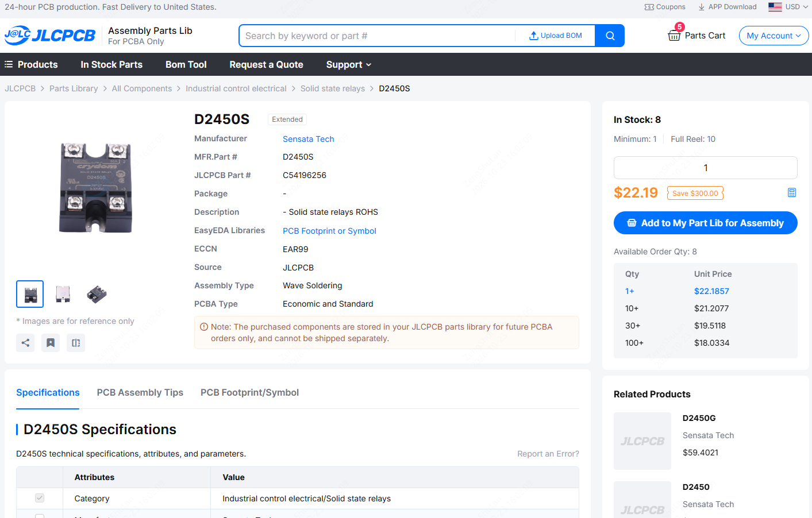Click Report an Error link
The image size is (812, 518).
tap(548, 454)
